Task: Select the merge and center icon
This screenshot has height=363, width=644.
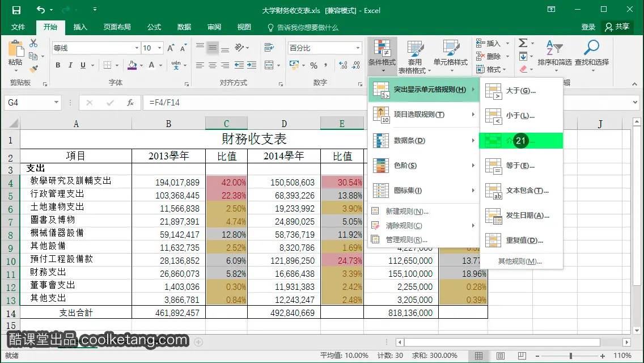Action: pos(269,65)
